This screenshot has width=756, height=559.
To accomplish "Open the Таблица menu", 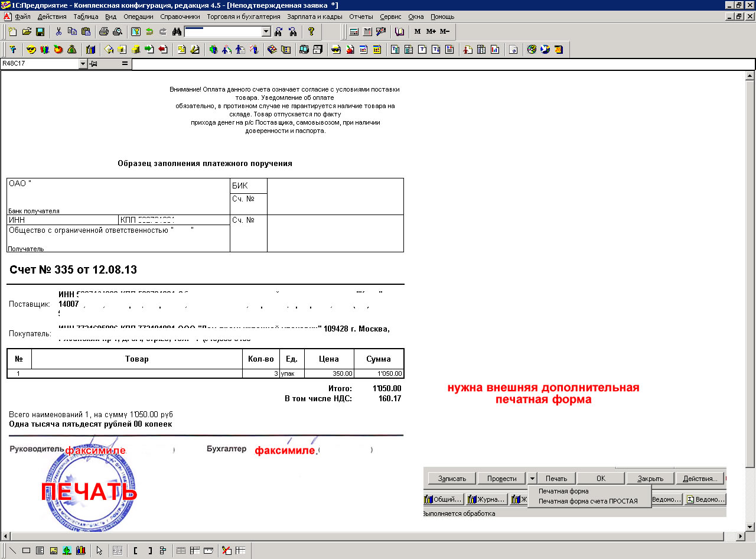I will (x=86, y=17).
